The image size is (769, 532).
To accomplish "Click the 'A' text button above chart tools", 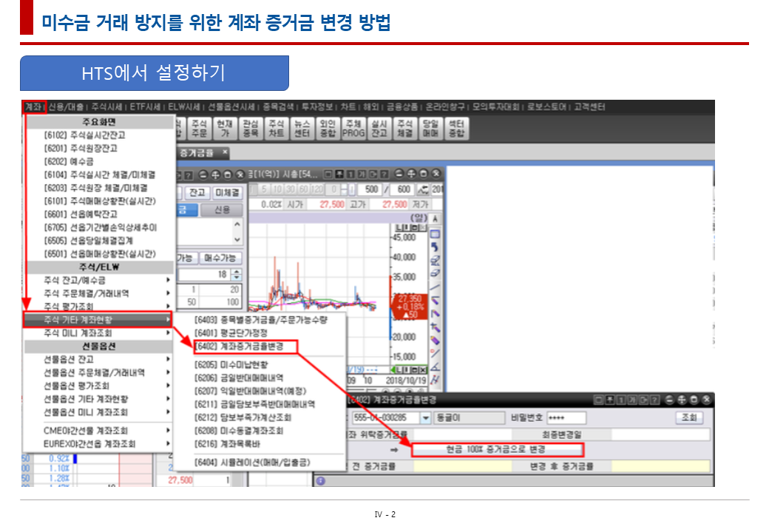I will 435,219.
